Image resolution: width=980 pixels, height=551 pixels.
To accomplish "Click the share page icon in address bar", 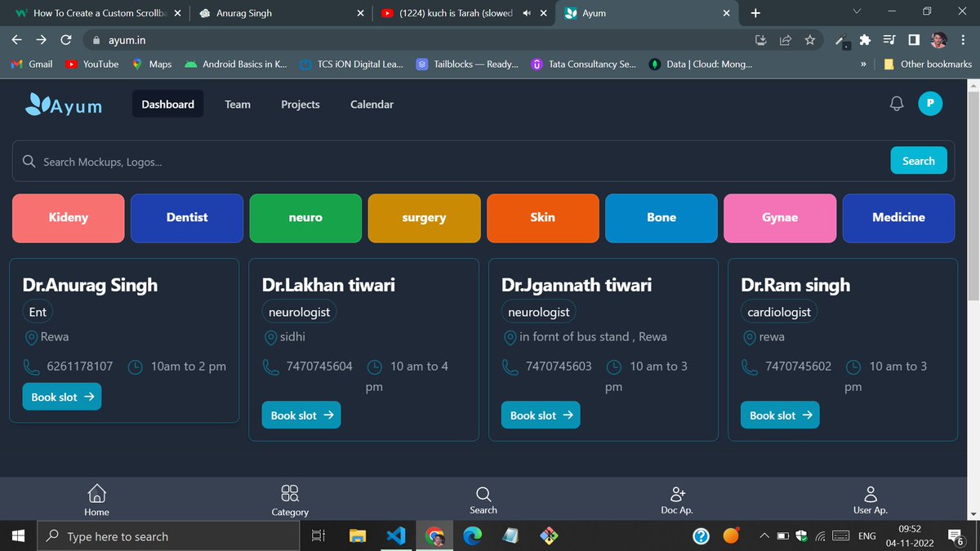I will pos(786,39).
